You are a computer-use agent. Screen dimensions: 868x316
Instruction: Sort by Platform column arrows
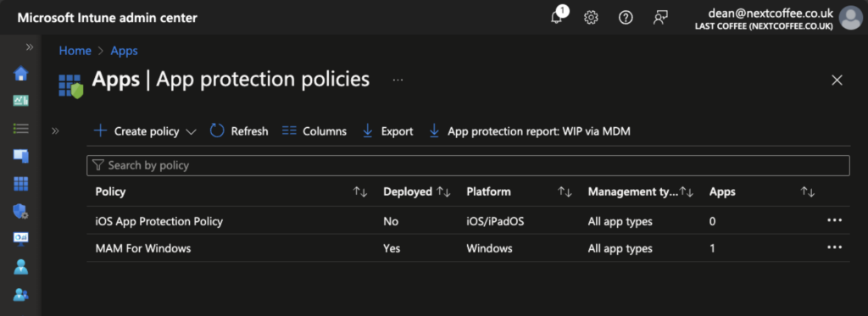[565, 192]
